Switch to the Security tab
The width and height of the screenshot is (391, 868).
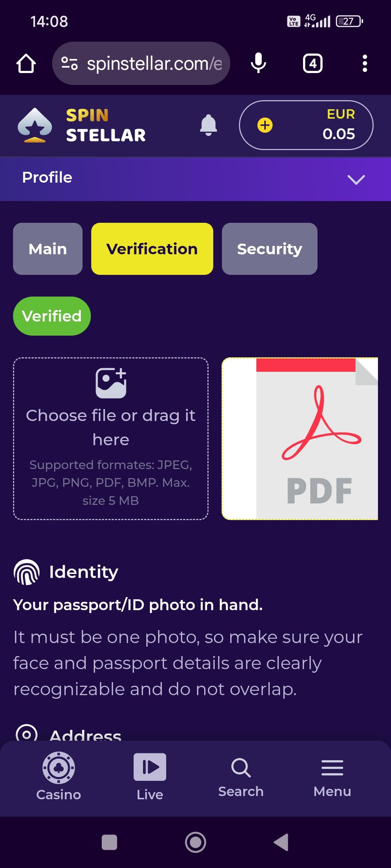[269, 249]
